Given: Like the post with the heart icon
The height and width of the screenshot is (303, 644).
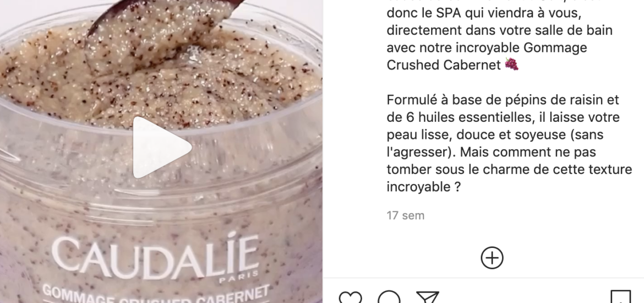Looking at the screenshot, I should tap(350, 297).
